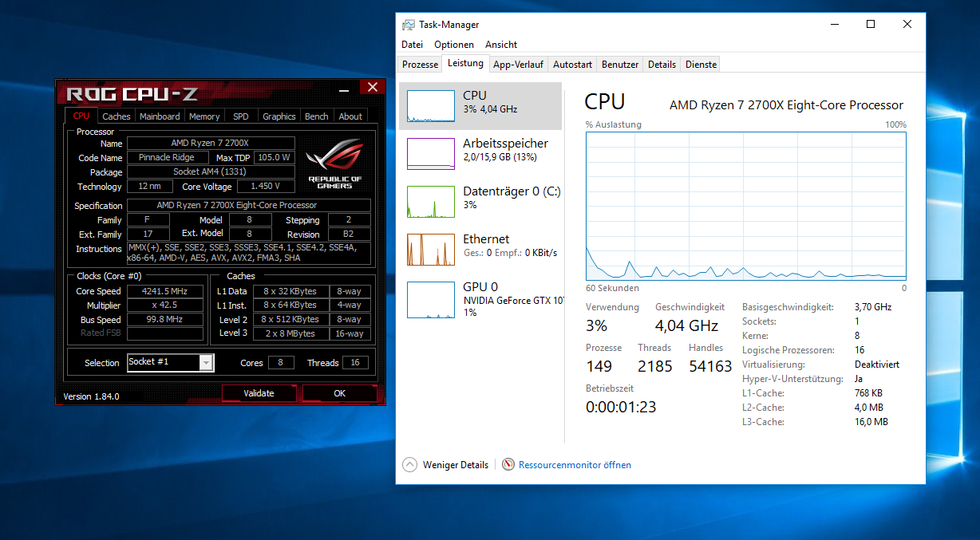Open the Selection Socket #1 dropdown
980x540 pixels.
[207, 363]
